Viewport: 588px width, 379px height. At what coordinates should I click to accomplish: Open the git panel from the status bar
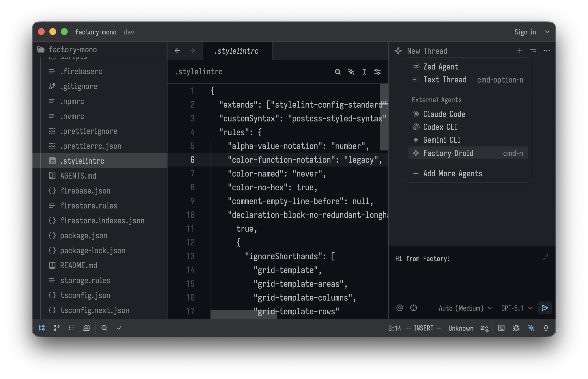coord(57,328)
